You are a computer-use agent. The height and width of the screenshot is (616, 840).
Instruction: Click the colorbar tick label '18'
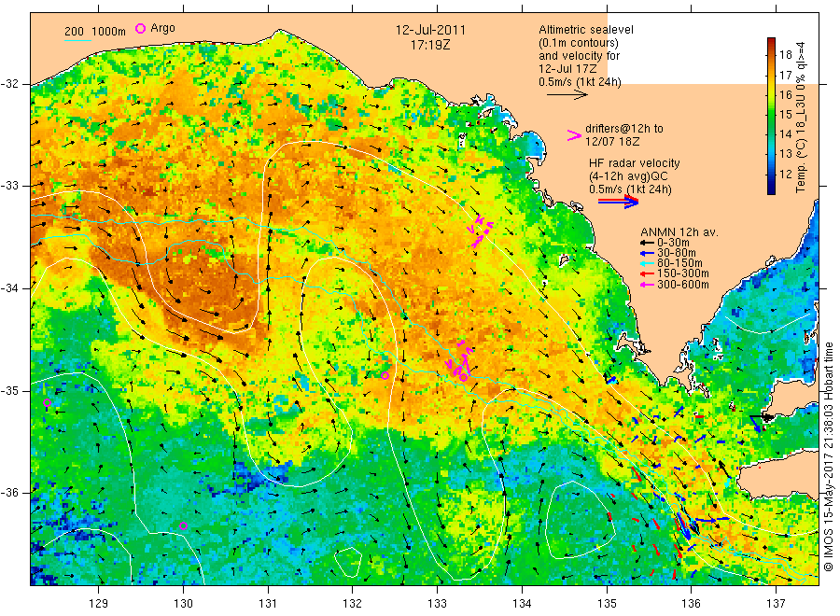[785, 55]
